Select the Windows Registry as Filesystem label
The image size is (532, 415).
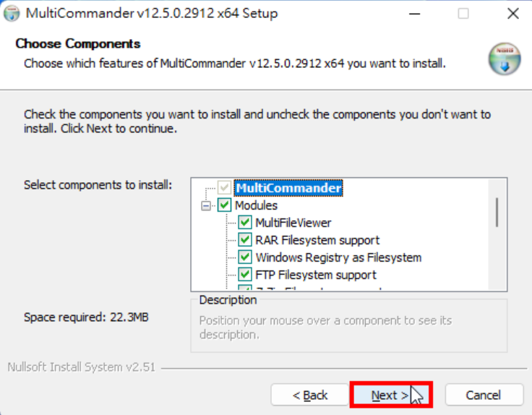pos(338,257)
